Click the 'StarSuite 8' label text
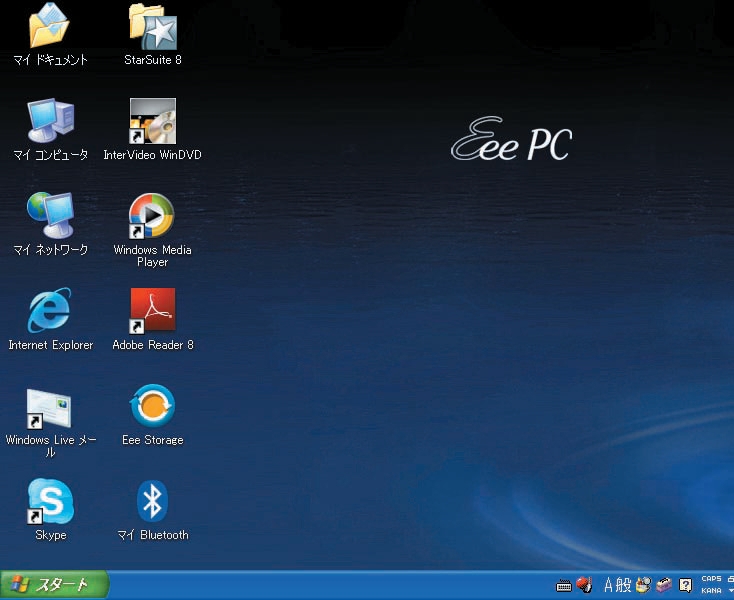Viewport: 734px width, 600px height. click(153, 60)
